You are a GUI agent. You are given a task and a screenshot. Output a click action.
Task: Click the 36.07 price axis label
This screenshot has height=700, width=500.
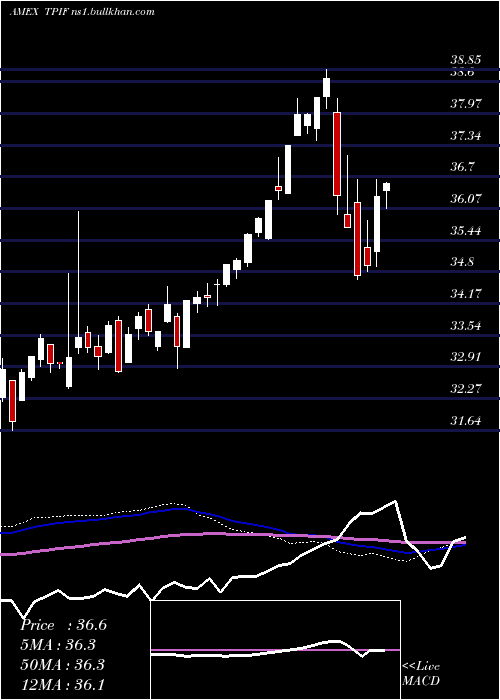tap(466, 199)
